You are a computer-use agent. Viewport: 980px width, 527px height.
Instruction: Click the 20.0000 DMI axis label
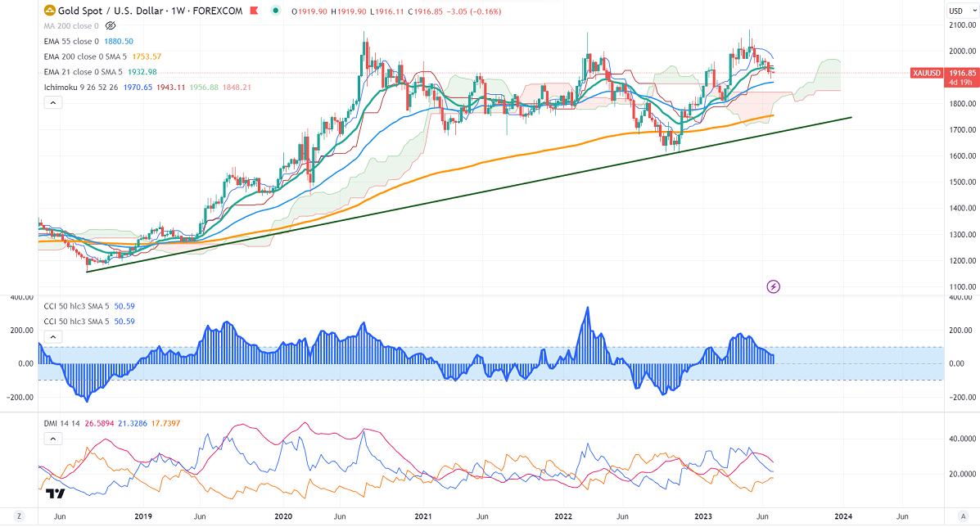point(963,474)
